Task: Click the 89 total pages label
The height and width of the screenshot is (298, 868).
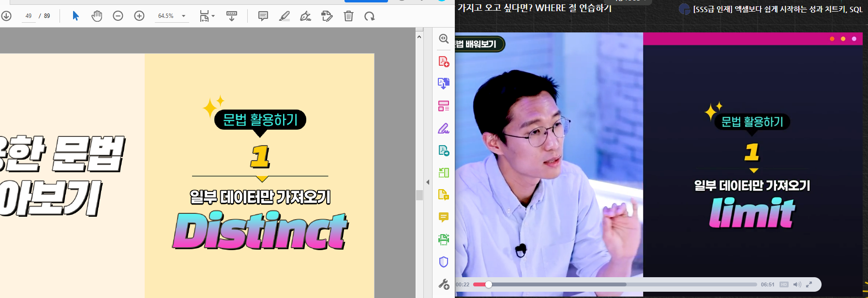Action: 47,16
